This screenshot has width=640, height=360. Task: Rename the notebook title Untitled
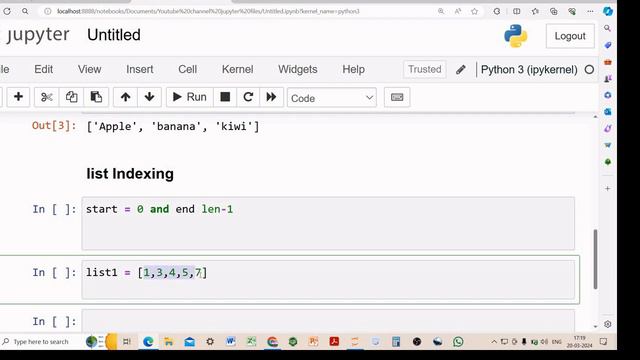coord(114,35)
